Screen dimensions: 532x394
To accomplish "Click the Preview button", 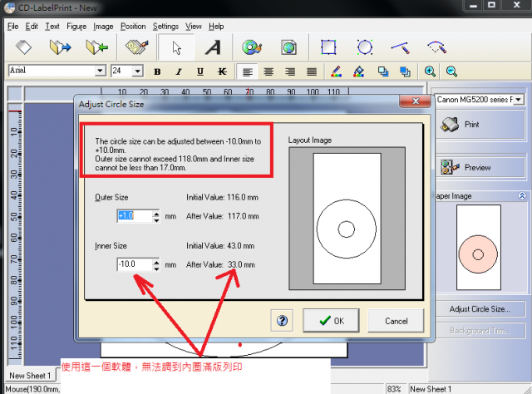I will [480, 167].
